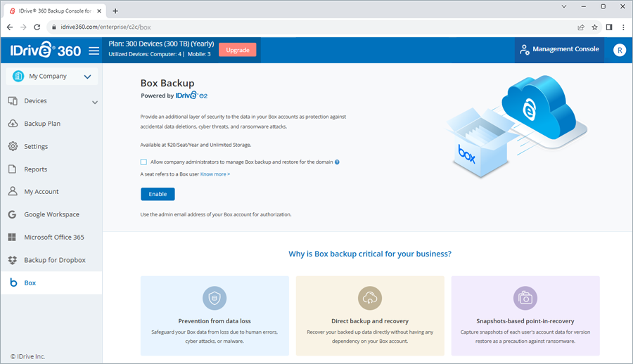
Task: Select the Box menu item
Action: [51, 282]
